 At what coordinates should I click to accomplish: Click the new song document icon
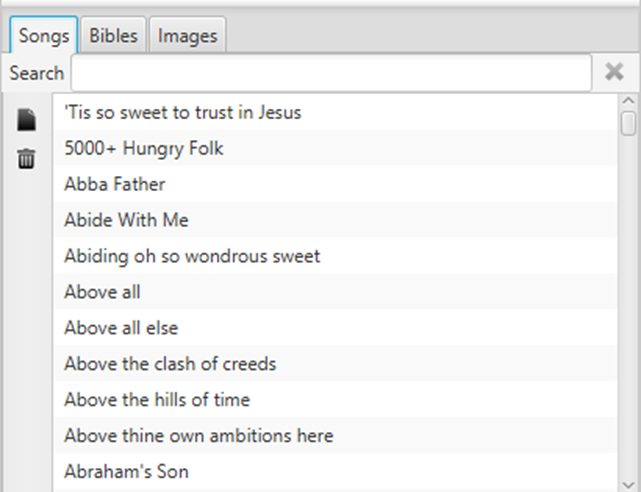[27, 120]
